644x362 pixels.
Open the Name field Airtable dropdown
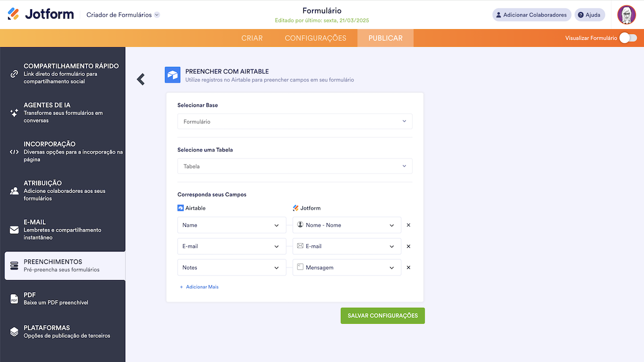pos(231,225)
